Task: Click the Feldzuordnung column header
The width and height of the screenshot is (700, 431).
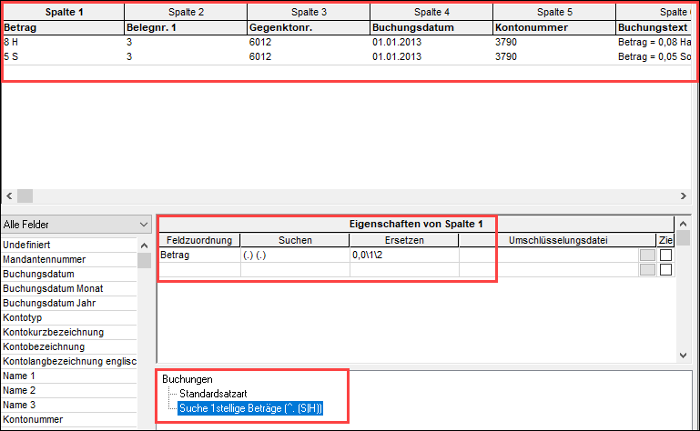Action: tap(199, 240)
